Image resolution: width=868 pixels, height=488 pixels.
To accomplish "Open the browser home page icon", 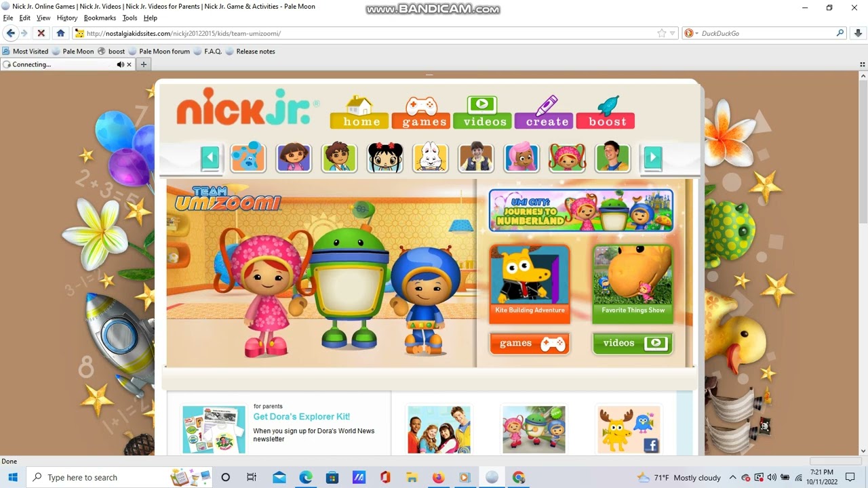I will point(60,33).
